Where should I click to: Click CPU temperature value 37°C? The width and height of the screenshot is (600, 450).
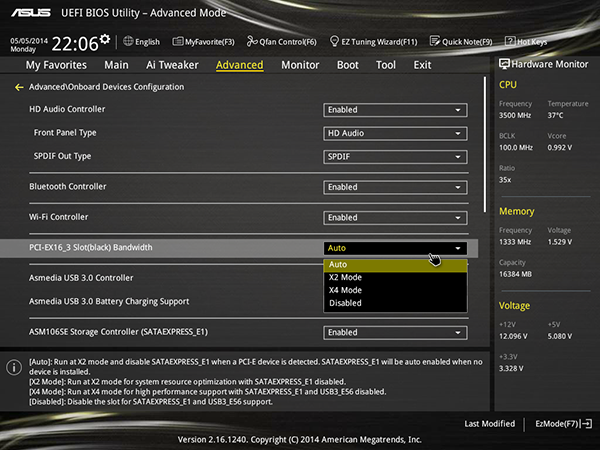coord(555,116)
